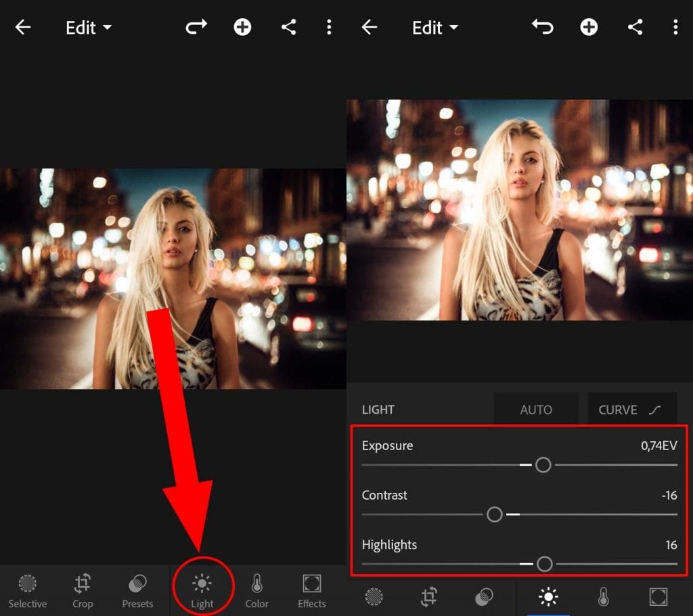Image resolution: width=693 pixels, height=616 pixels.
Task: Open the Edit dropdown in left screen
Action: coord(89,28)
